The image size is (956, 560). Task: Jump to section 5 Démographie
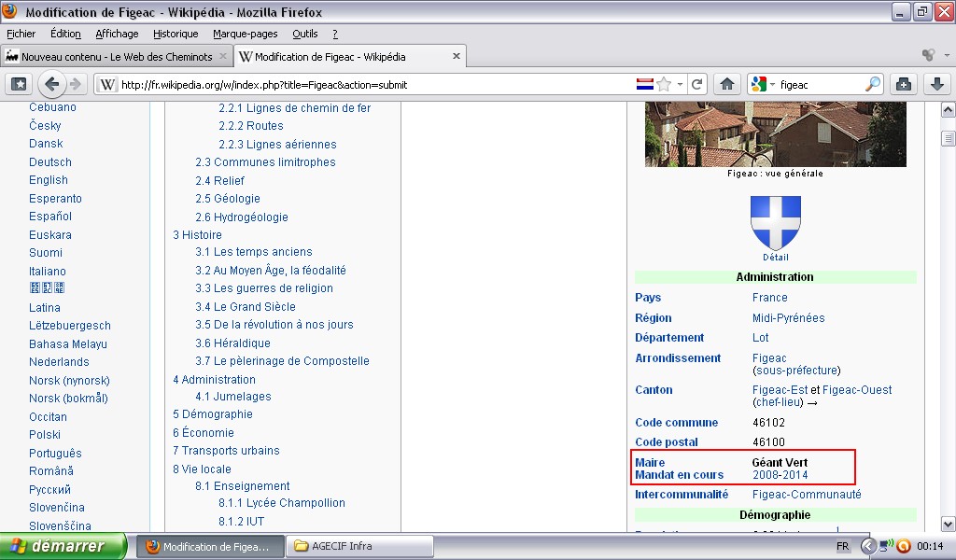(212, 413)
